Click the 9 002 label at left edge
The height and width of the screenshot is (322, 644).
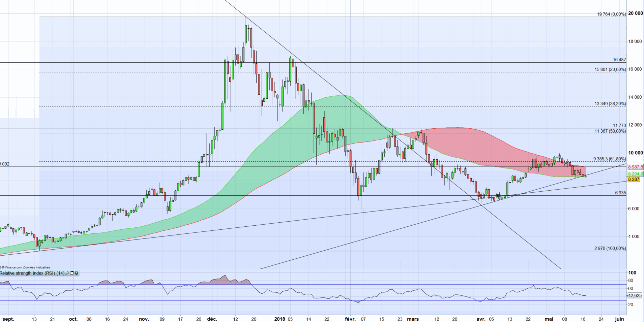click(x=5, y=164)
